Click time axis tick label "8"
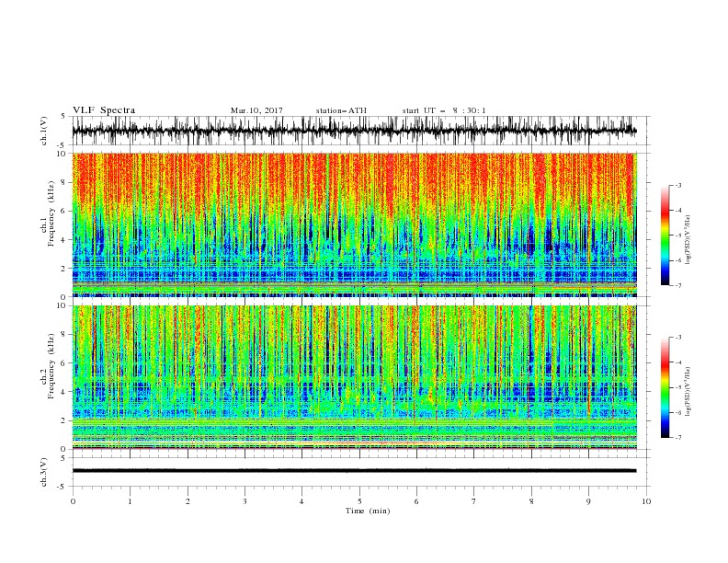This screenshot has width=728, height=563. [x=531, y=501]
